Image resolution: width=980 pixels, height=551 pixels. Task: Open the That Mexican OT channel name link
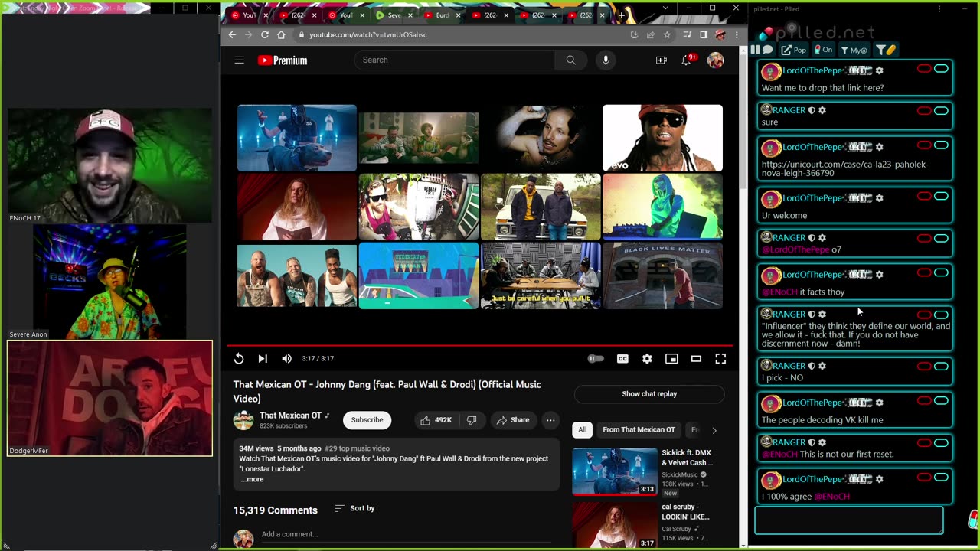tap(291, 416)
